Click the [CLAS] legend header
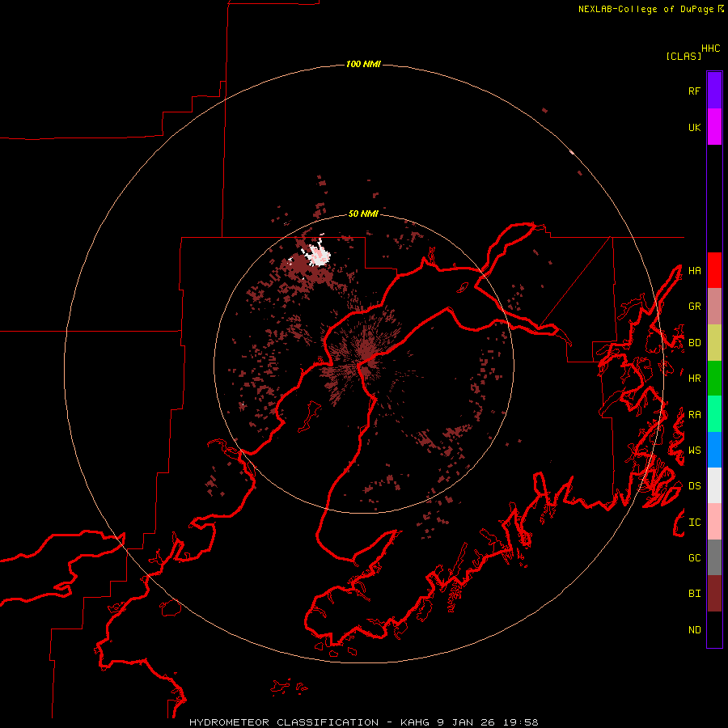Screen dimensions: 728x728 (683, 56)
